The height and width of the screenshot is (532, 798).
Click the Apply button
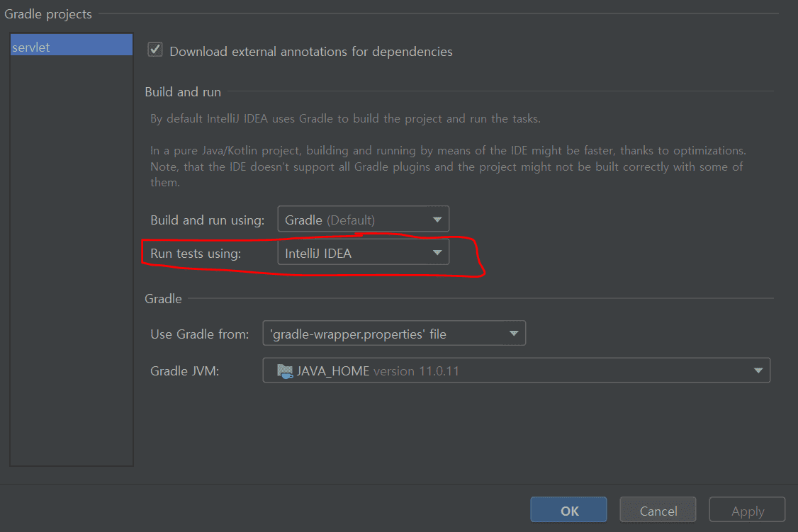tap(747, 510)
